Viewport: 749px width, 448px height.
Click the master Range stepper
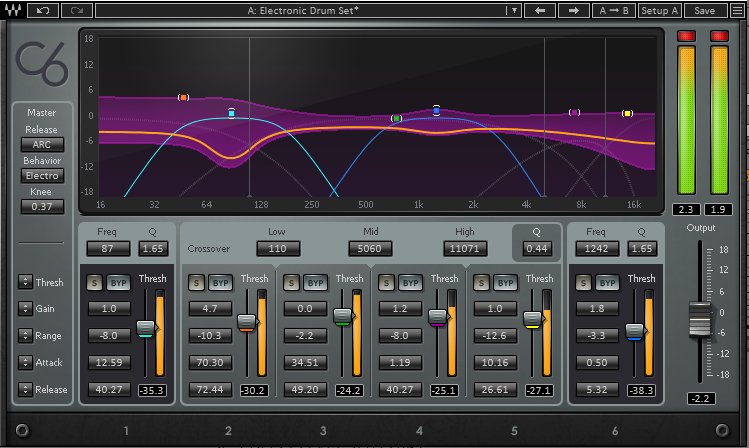coord(25,335)
